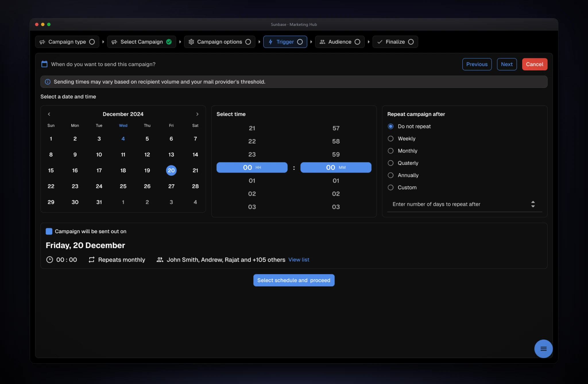Image resolution: width=588 pixels, height=384 pixels.
Task: Open the Campaign options step
Action: 220,42
